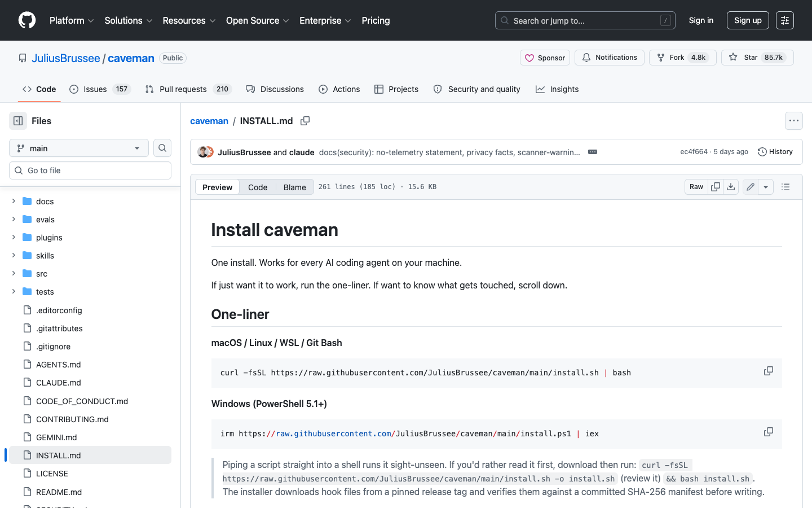Open the main branch selector dropdown

coord(79,148)
